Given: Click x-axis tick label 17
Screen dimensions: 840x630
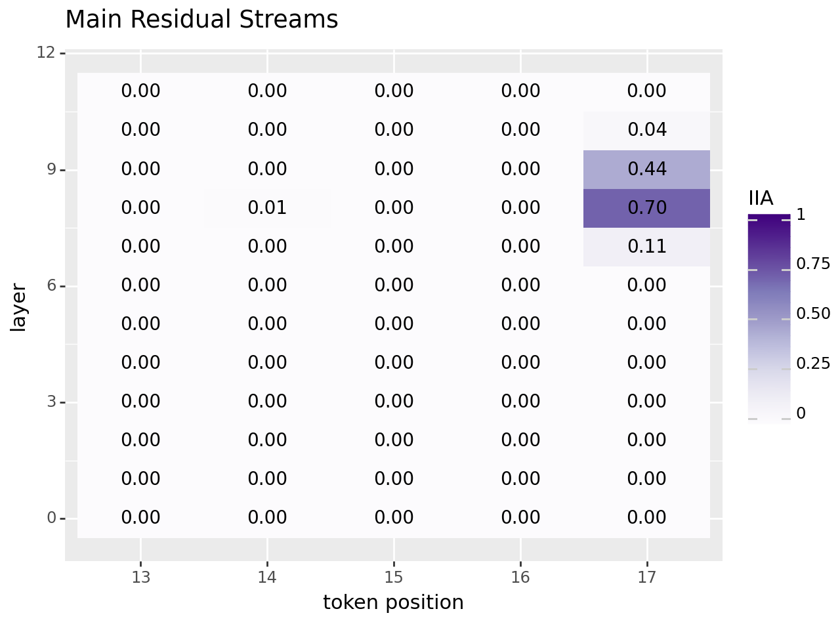Looking at the screenshot, I should point(647,577).
